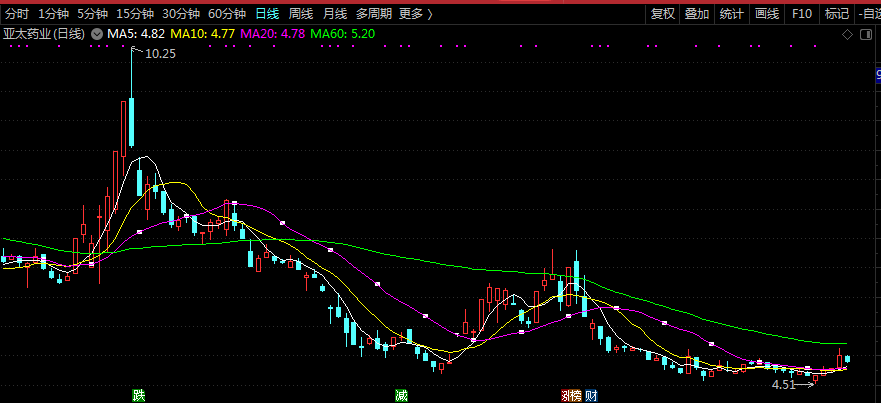Click the red 榜 event marker
This screenshot has width=881, height=403.
coord(575,396)
